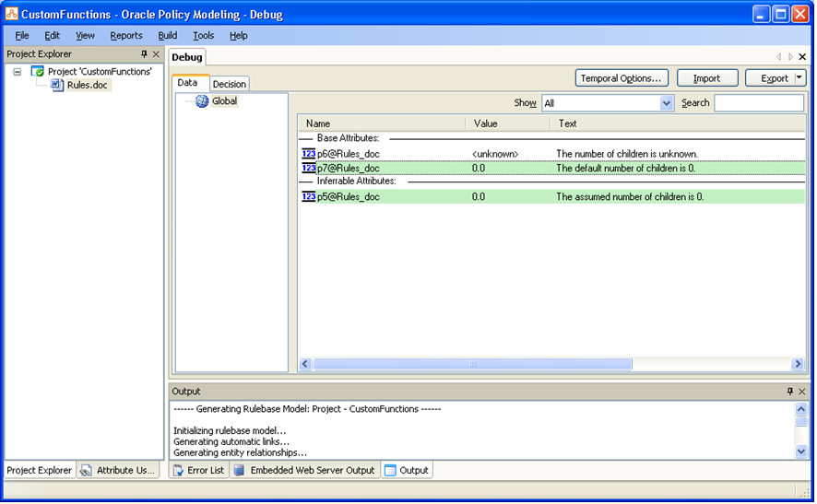The height and width of the screenshot is (504, 817).
Task: Select the p5@Rules_doc attribute name
Action: pyautogui.click(x=348, y=197)
